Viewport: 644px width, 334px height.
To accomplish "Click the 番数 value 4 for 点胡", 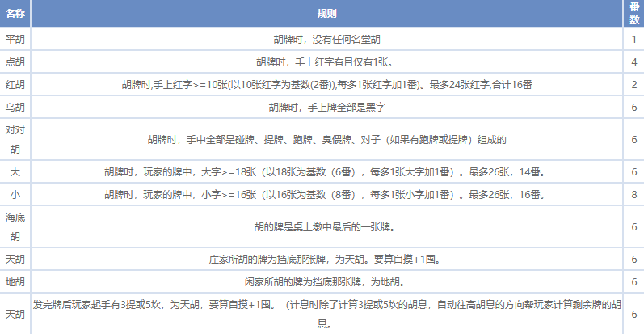I will pyautogui.click(x=633, y=61).
